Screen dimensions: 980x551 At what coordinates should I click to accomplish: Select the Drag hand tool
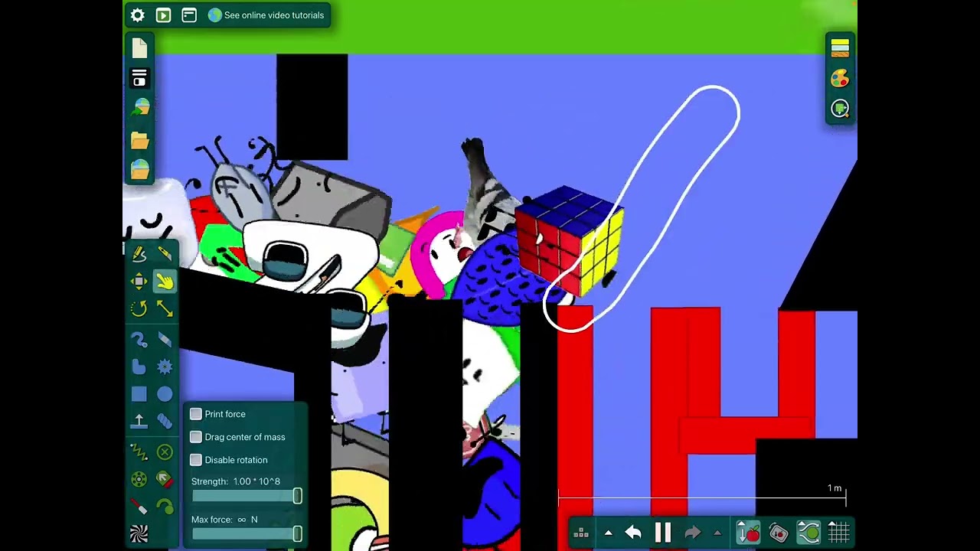tap(165, 282)
